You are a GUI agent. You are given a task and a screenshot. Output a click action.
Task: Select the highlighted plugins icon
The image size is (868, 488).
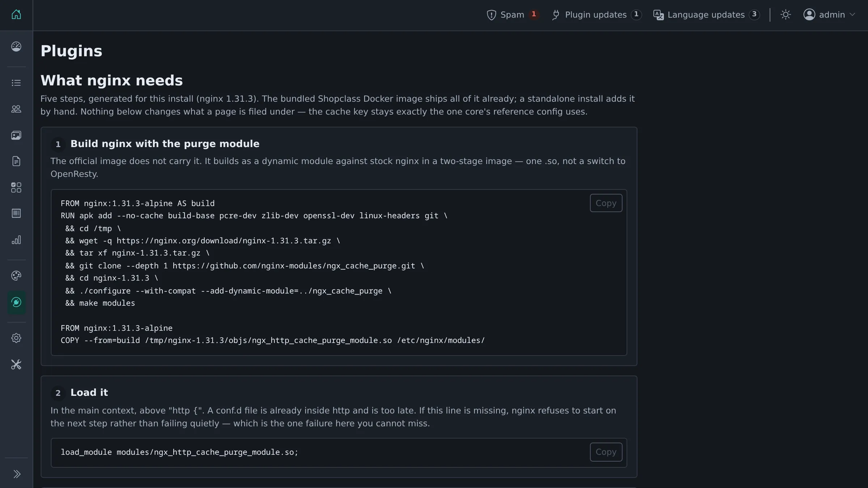[x=16, y=302]
